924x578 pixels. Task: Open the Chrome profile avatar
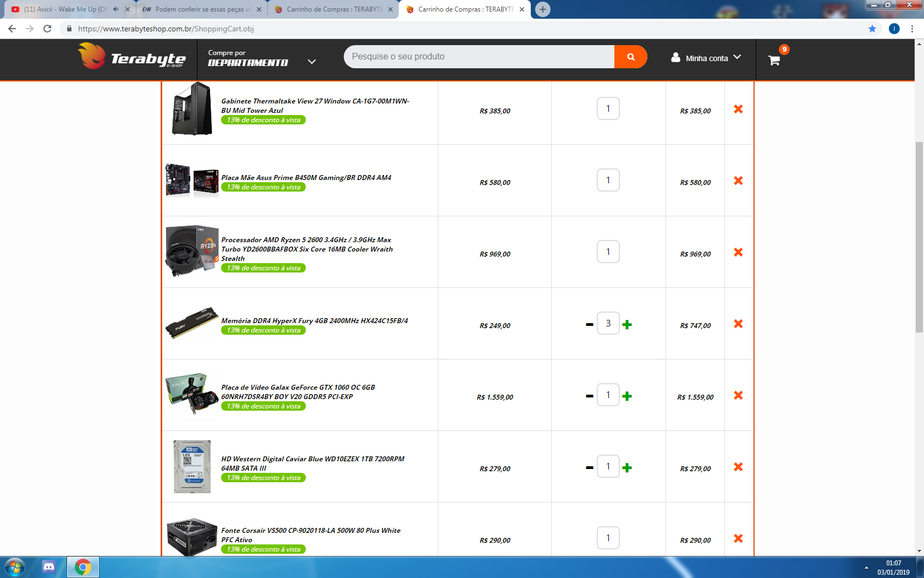894,29
